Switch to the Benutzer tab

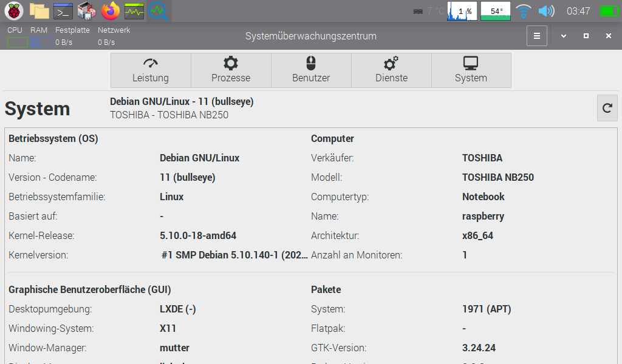click(311, 70)
